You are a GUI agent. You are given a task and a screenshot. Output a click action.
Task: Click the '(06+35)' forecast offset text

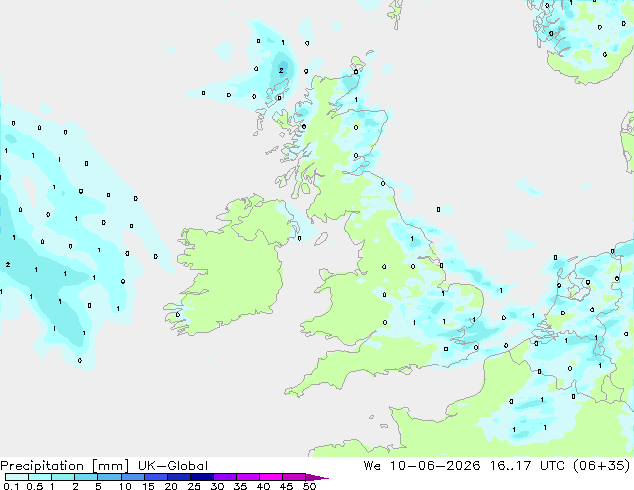(x=602, y=466)
